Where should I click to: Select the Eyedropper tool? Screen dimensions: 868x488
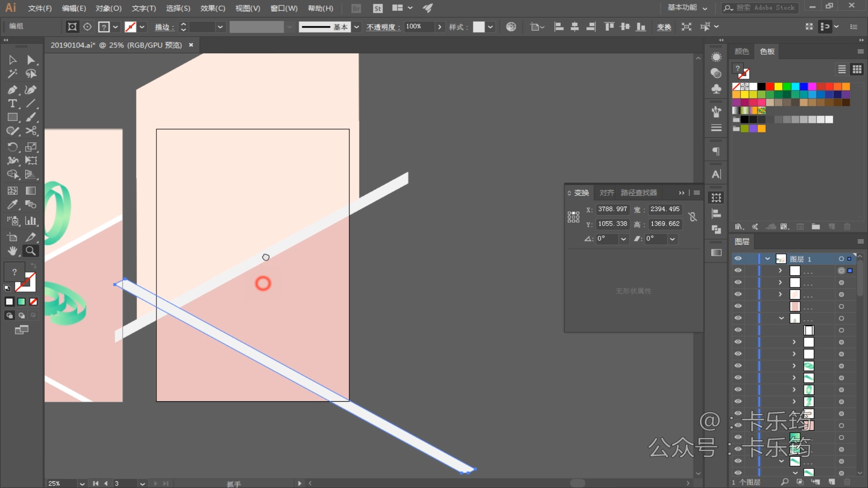(12, 205)
